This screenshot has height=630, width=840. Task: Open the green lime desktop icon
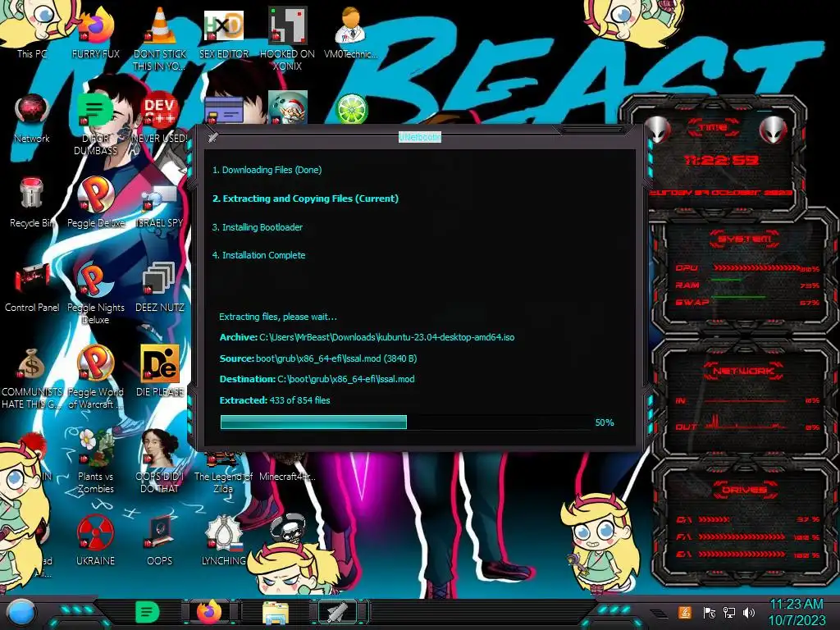pos(351,109)
